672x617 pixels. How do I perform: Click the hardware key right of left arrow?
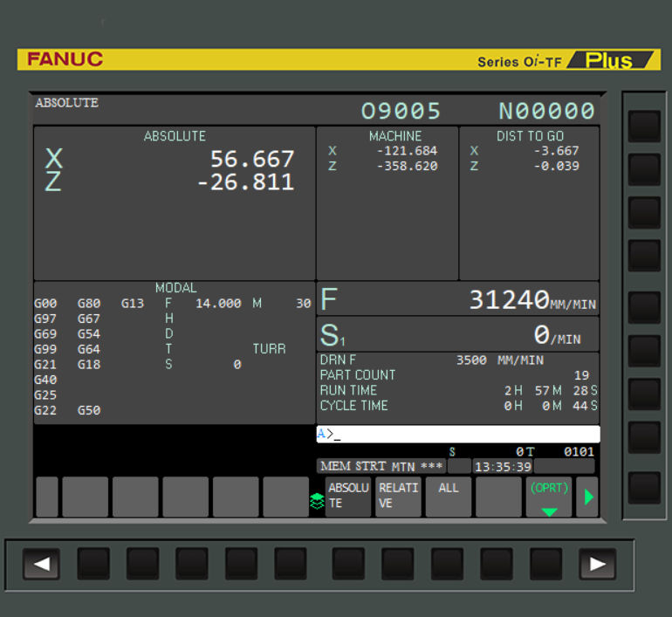[93, 564]
